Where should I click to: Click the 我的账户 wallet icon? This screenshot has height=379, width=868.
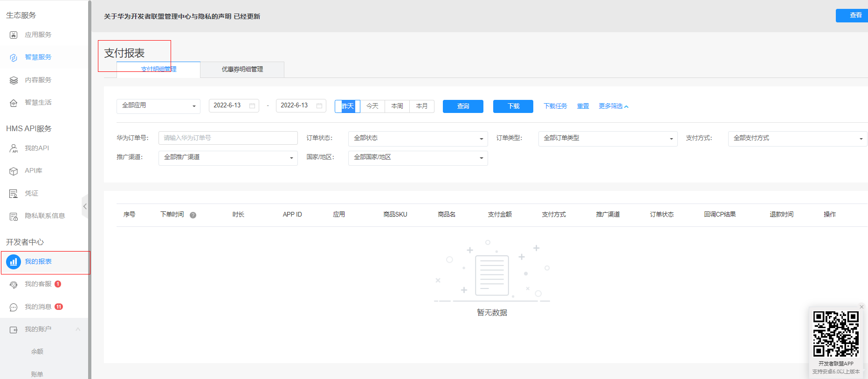14,330
